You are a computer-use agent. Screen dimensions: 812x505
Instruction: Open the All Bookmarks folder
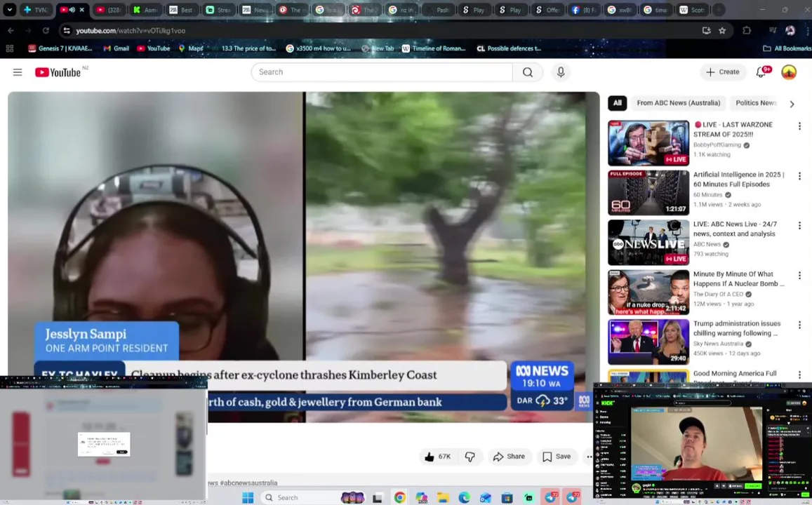[x=786, y=48]
